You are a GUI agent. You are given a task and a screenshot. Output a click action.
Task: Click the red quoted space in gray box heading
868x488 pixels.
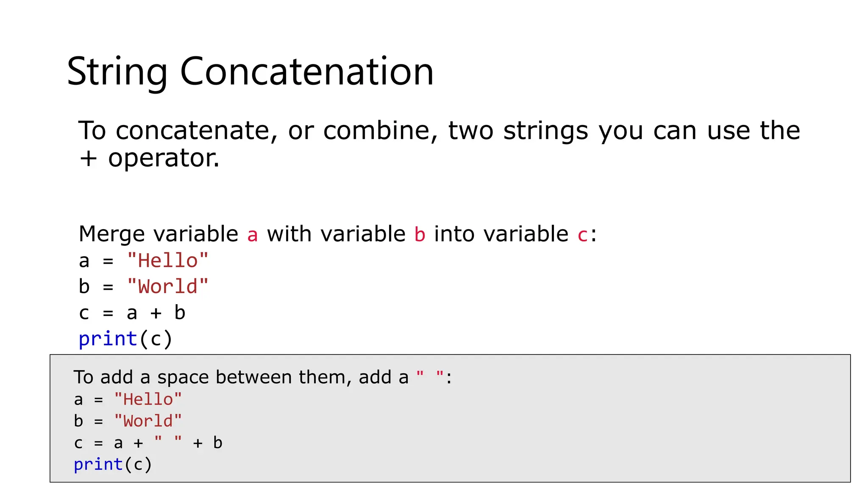[x=430, y=375]
